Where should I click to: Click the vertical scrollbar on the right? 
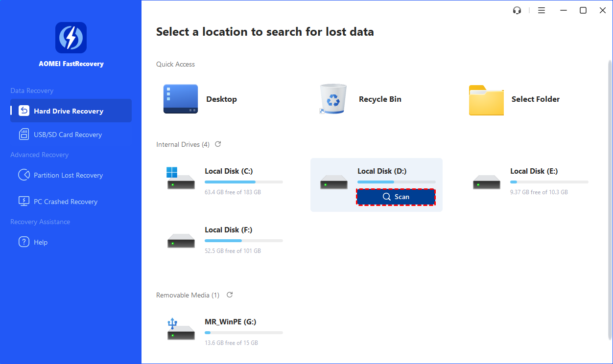point(609,196)
